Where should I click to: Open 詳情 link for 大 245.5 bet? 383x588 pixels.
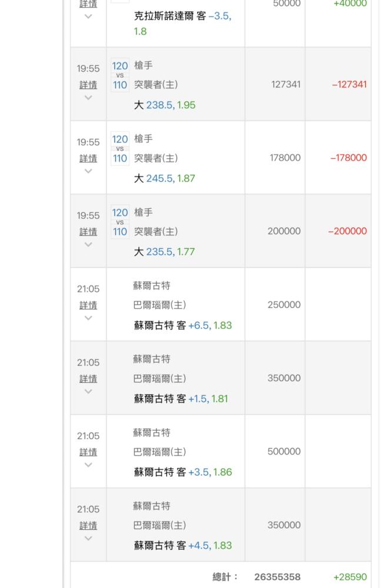coord(88,159)
